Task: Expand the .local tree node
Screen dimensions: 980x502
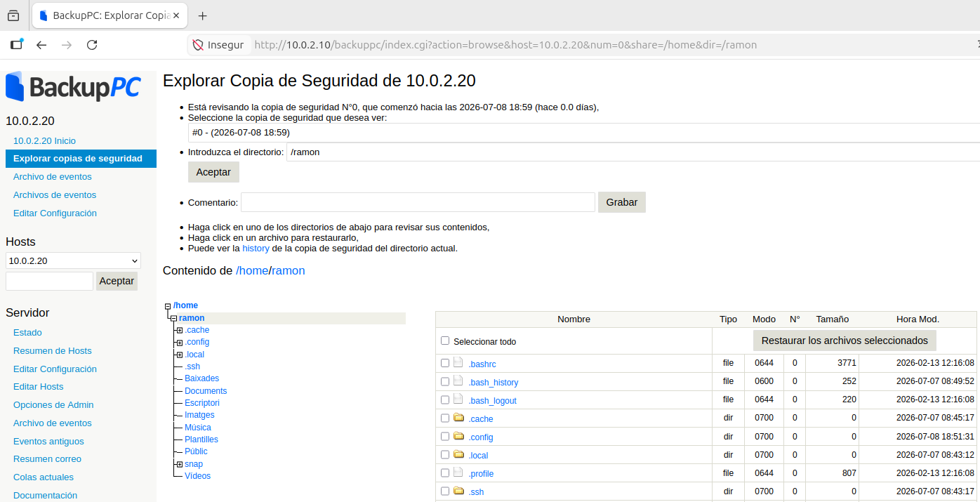Action: coord(180,355)
